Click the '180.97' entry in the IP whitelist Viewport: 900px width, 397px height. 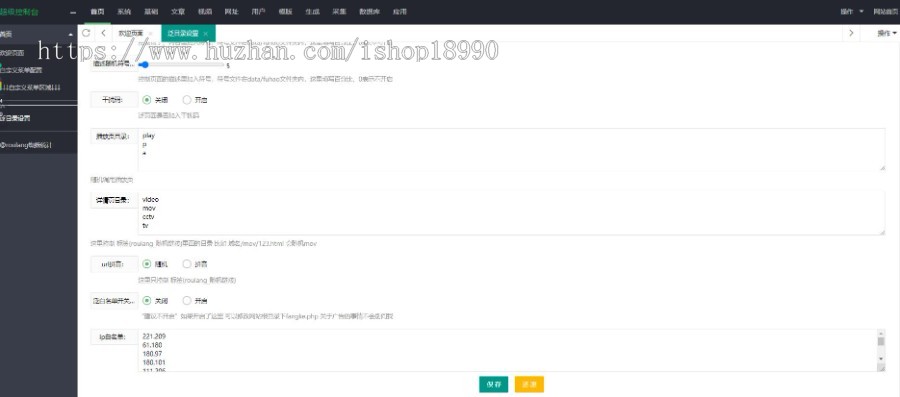point(152,354)
